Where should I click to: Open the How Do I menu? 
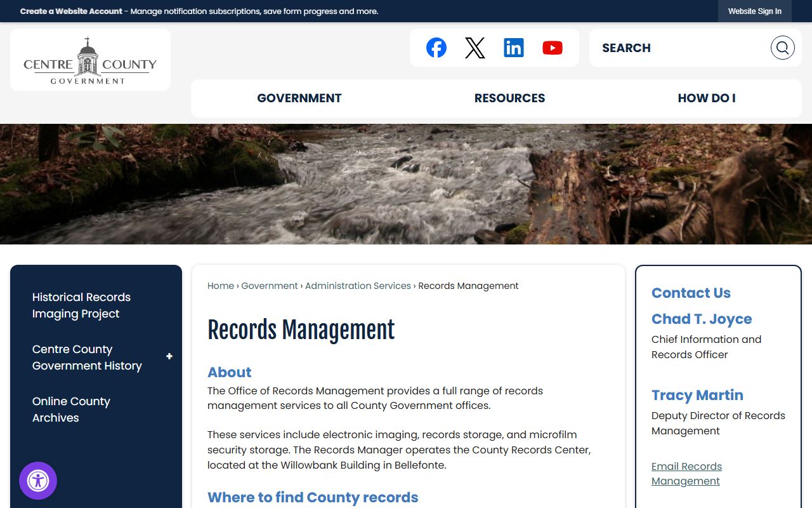(707, 98)
